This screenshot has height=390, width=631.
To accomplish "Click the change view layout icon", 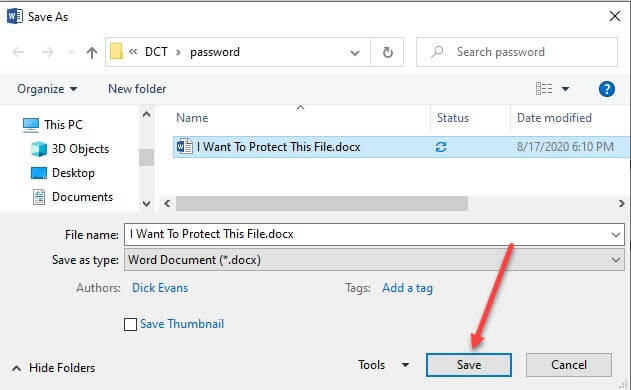I will coord(544,89).
